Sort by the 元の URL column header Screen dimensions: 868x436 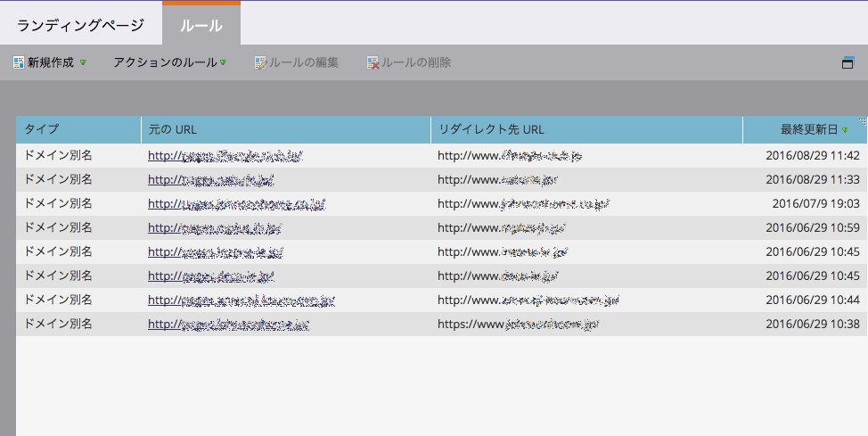click(285, 129)
